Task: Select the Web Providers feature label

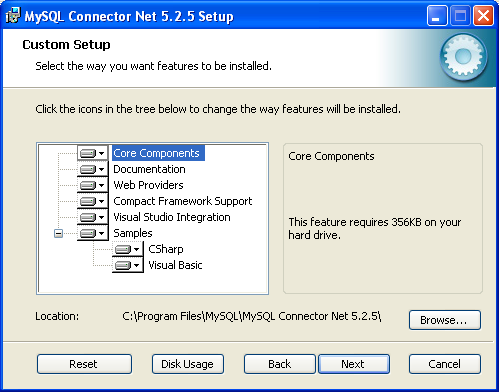Action: coord(148,185)
